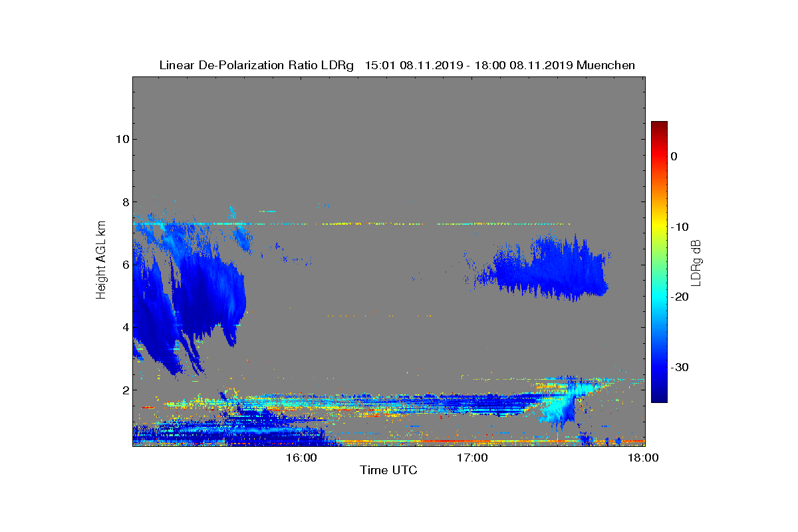798x532 pixels.
Task: Click the 6 km height tick label
Action: (x=125, y=264)
